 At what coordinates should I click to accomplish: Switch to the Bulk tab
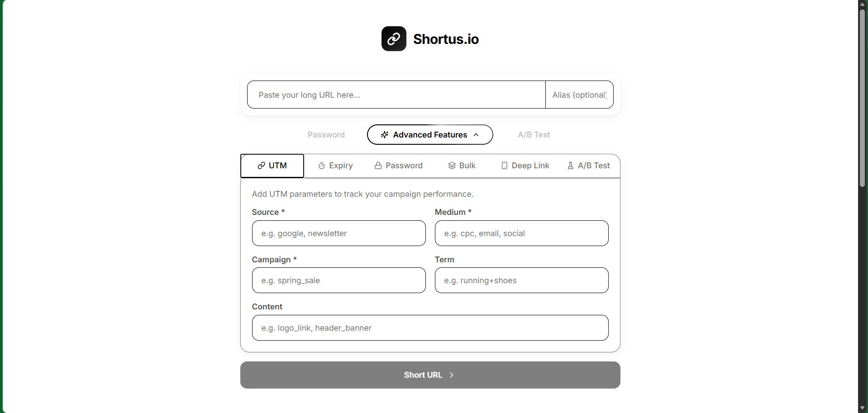click(x=462, y=166)
